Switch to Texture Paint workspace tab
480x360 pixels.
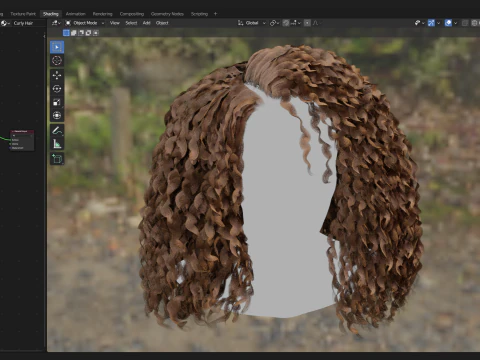click(x=23, y=14)
